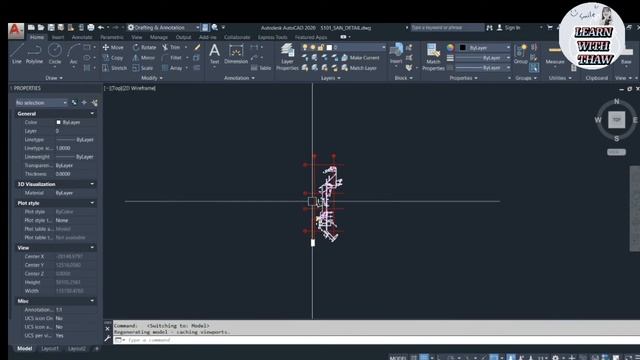Click the search keyword box in title bar

(447, 27)
